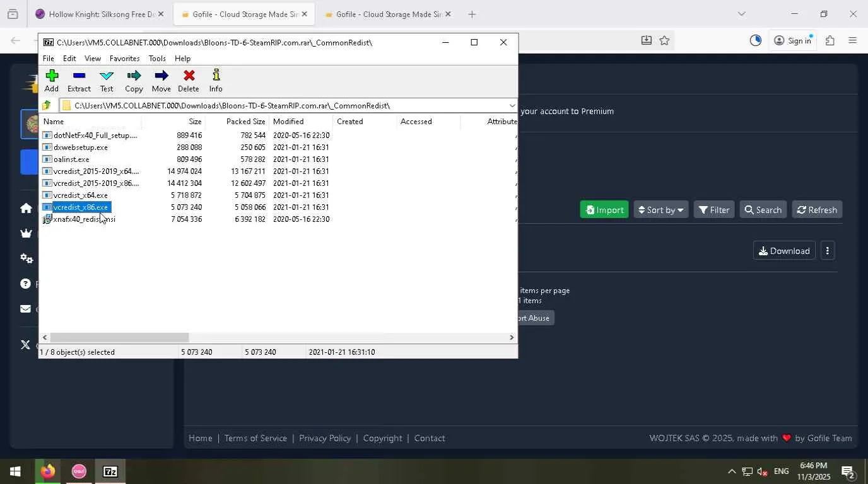Image resolution: width=868 pixels, height=484 pixels.
Task: Click the right scroll arrow in 7-Zip list
Action: (x=512, y=338)
